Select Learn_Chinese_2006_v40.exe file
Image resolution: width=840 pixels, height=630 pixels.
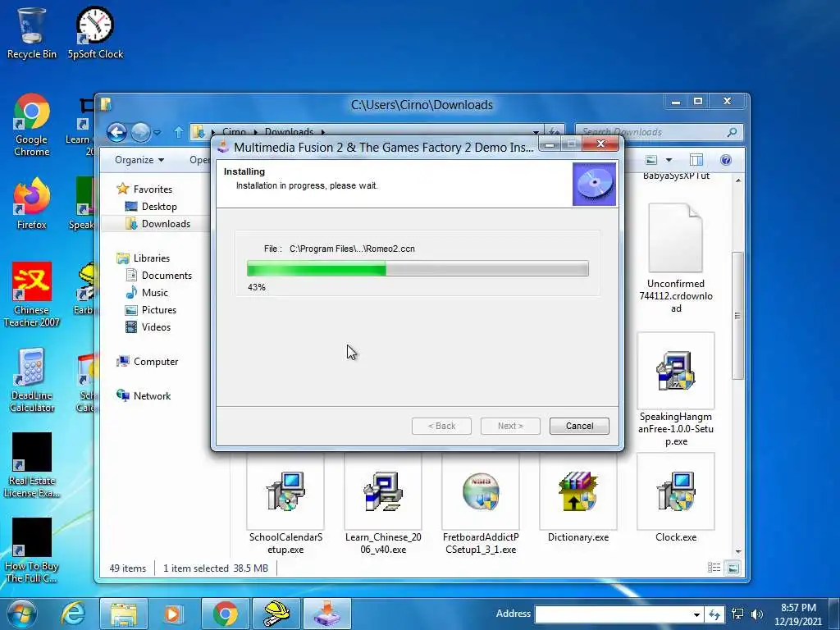point(383,505)
